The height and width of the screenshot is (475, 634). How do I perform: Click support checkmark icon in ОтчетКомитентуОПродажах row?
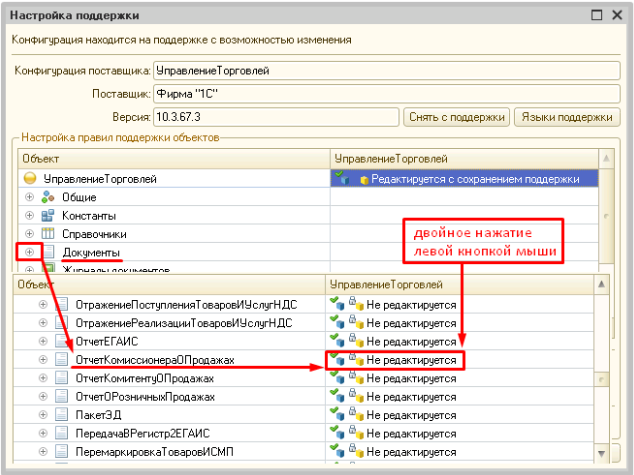click(x=337, y=377)
